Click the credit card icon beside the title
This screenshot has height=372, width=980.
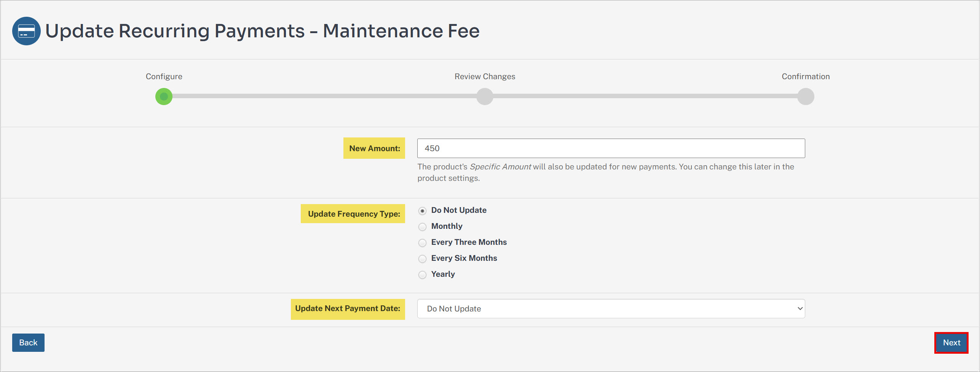tap(26, 31)
